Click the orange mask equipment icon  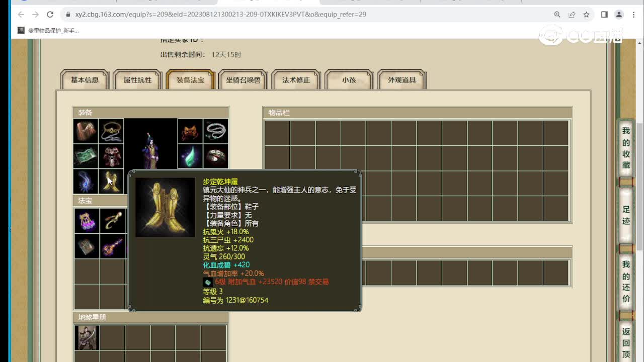(190, 131)
